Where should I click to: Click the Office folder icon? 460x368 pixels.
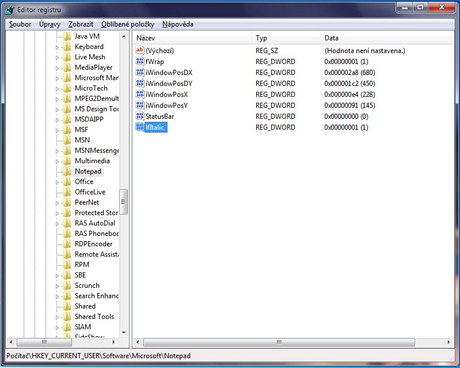click(67, 182)
